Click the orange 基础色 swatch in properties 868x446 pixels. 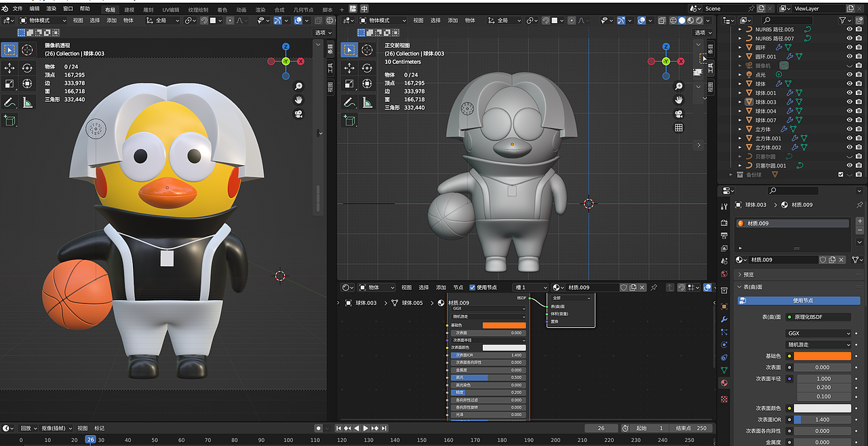point(822,356)
